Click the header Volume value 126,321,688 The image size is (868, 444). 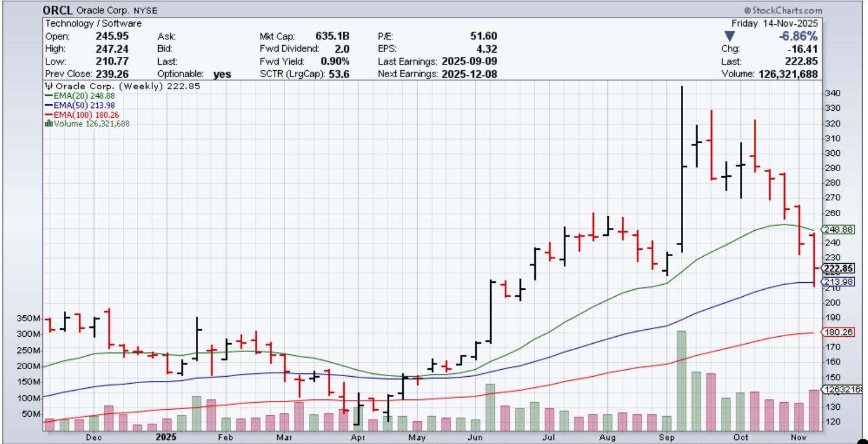tap(787, 74)
